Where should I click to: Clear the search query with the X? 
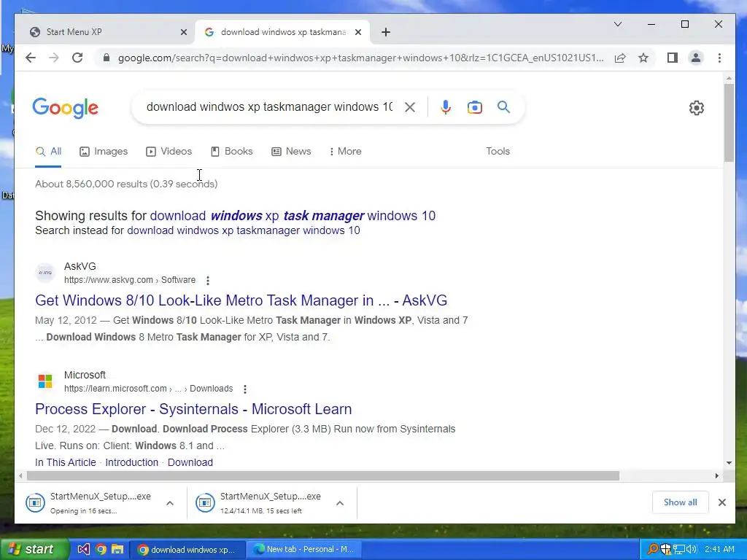(410, 107)
